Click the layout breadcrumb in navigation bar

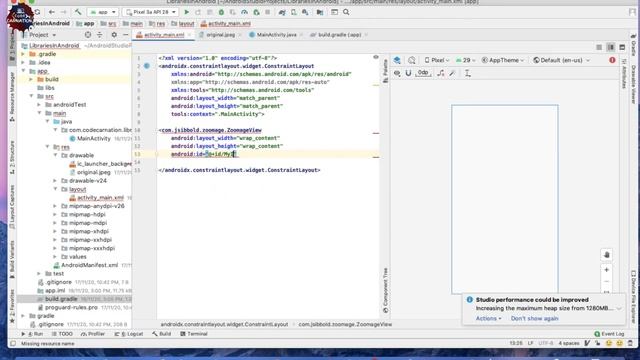coord(182,24)
